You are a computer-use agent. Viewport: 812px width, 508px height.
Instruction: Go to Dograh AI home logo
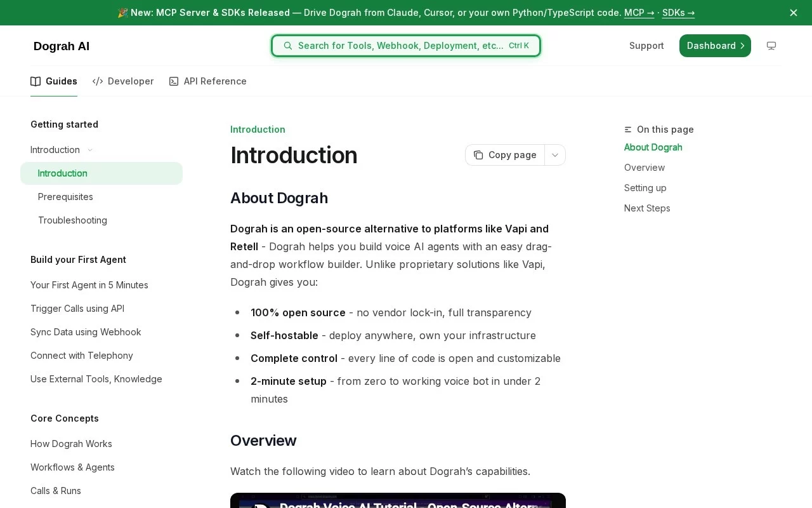(x=62, y=46)
